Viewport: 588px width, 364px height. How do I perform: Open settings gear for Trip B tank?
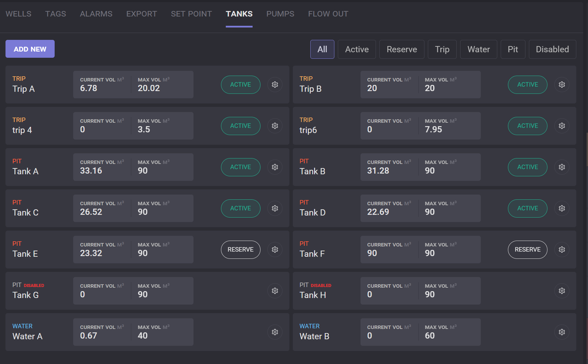tap(562, 85)
